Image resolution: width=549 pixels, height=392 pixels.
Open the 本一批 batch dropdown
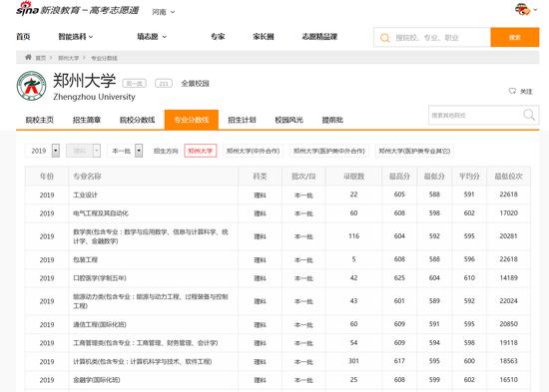(125, 151)
